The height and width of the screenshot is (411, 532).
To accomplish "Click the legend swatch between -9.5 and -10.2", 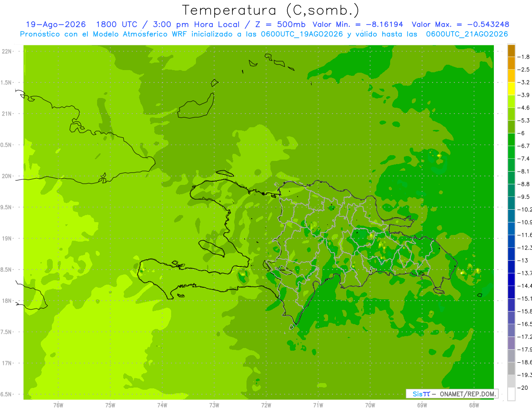I will click(511, 203).
